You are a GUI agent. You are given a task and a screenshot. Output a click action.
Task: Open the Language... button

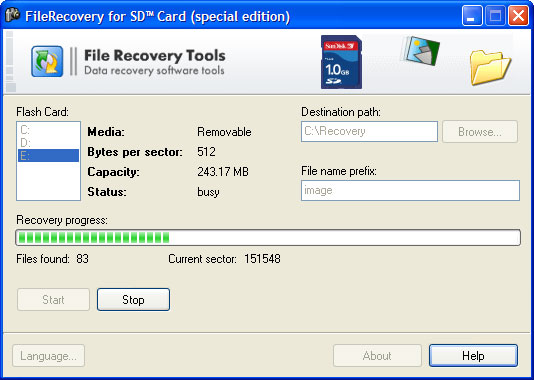tap(48, 356)
